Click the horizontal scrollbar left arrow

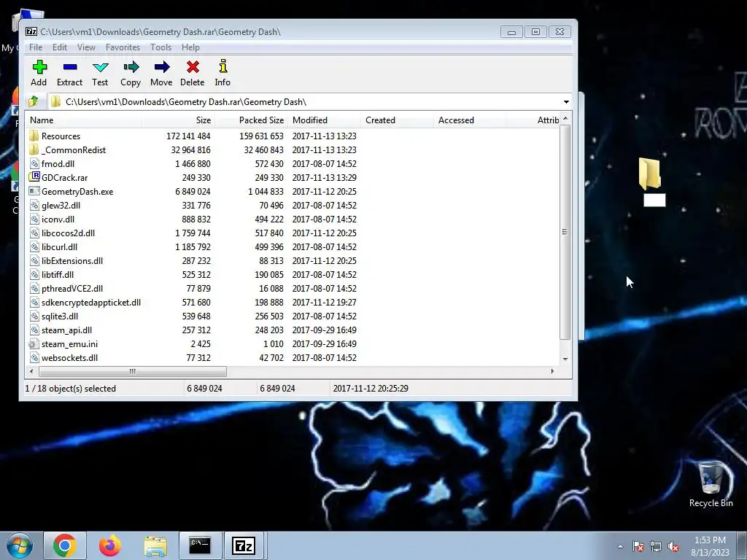tap(31, 371)
